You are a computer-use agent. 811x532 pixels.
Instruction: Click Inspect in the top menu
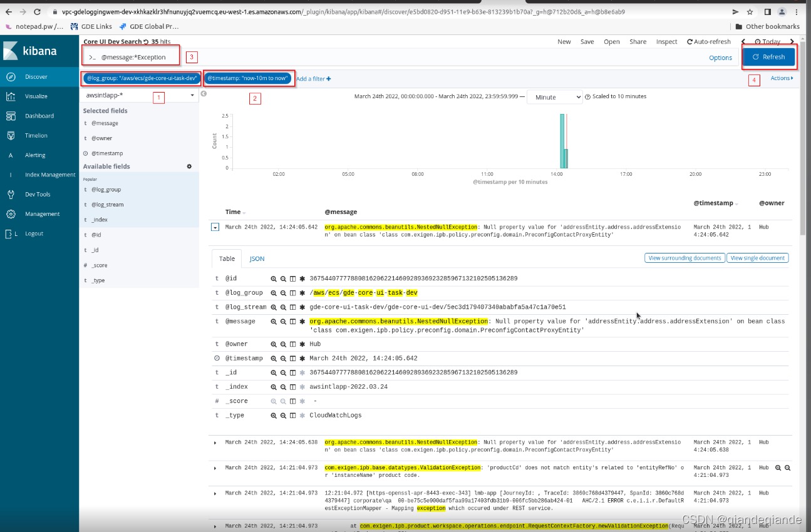[x=666, y=42]
